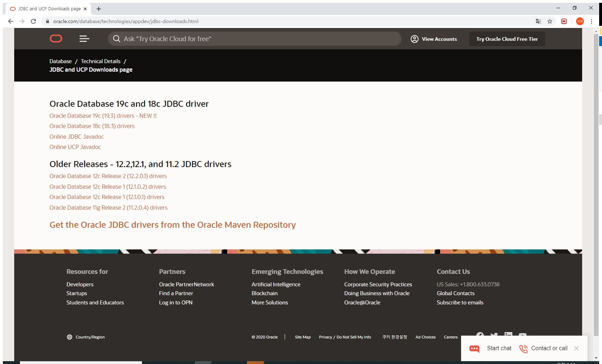Open Online UCP Javadoc link
This screenshot has width=602, height=364.
(x=75, y=147)
